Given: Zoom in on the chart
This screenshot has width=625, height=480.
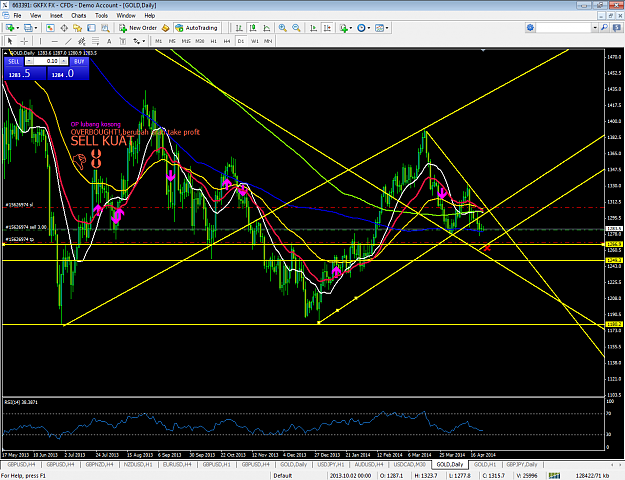Looking at the screenshot, I should (x=283, y=28).
